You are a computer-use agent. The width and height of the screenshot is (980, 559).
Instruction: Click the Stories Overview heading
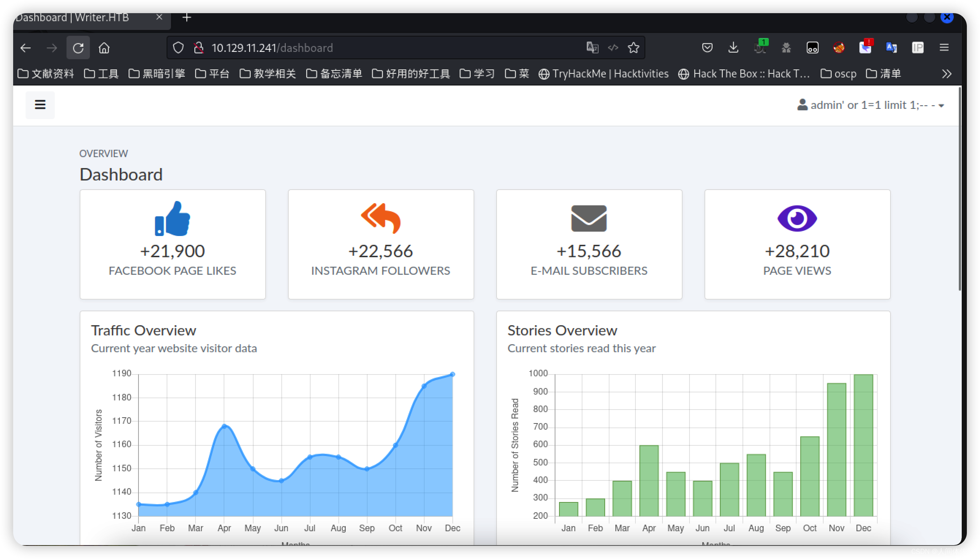[x=562, y=331]
